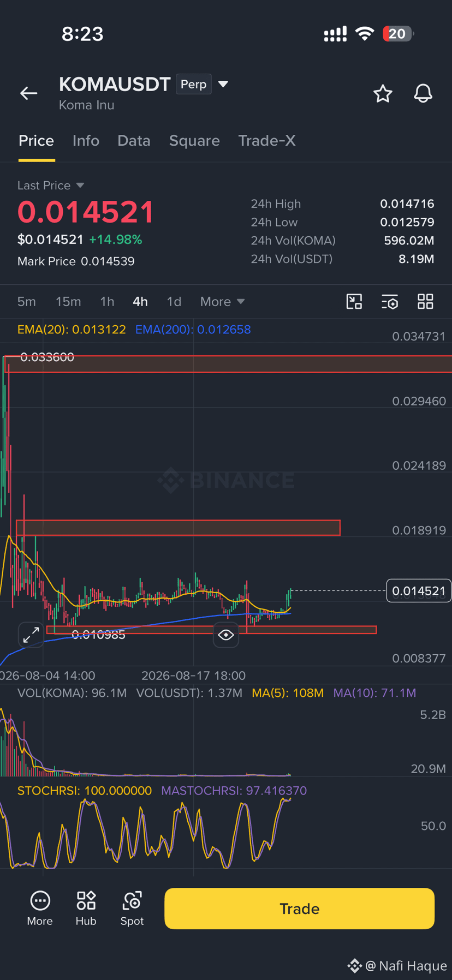Open the More menu in the bottom bar
Viewport: 452px width, 980px height.
click(x=40, y=909)
